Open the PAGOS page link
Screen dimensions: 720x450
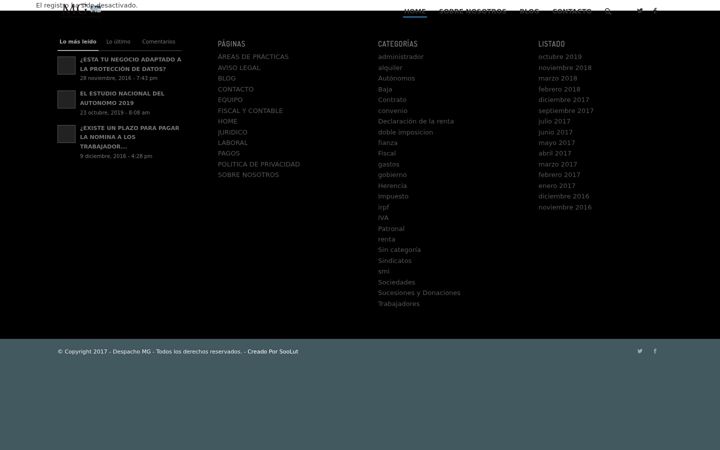[x=229, y=153]
